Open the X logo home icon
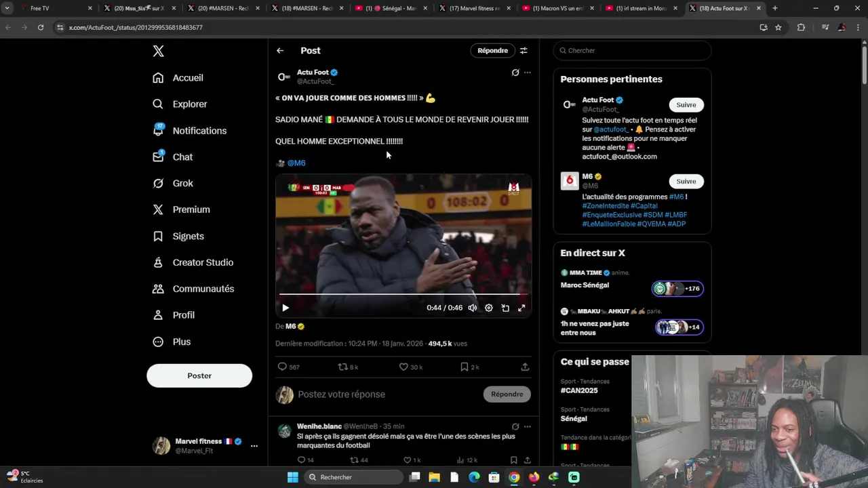The width and height of the screenshot is (868, 488). pyautogui.click(x=158, y=51)
